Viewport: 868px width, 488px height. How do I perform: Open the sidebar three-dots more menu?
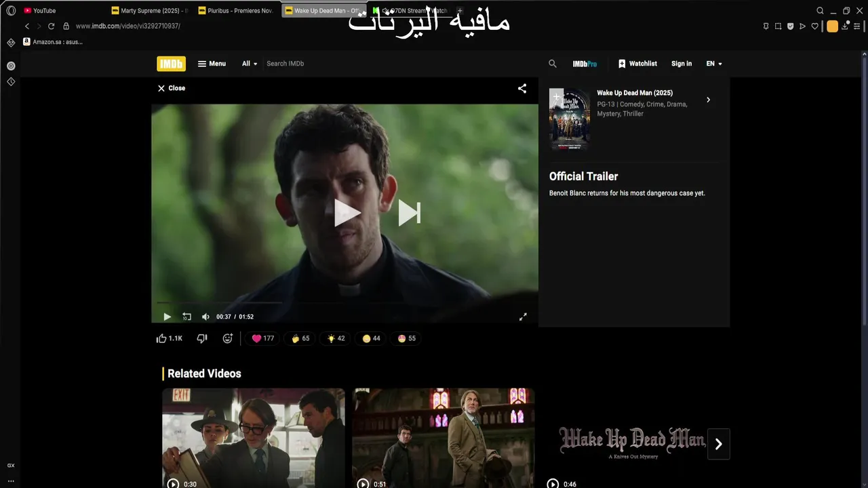click(11, 481)
